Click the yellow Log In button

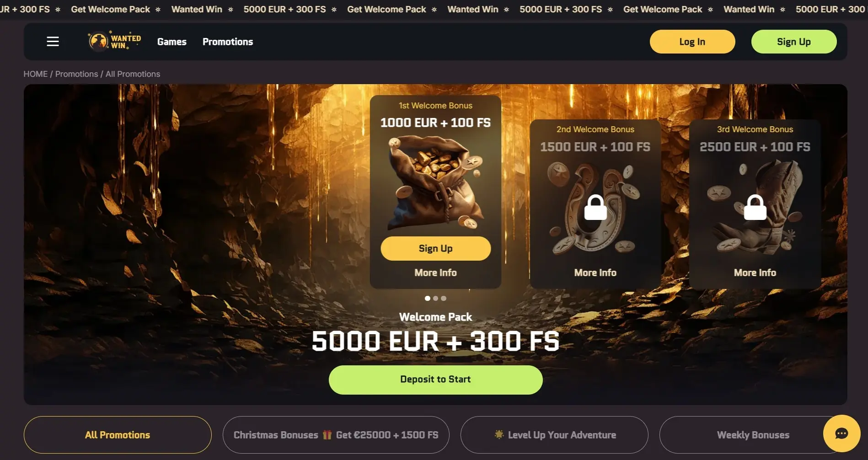692,42
